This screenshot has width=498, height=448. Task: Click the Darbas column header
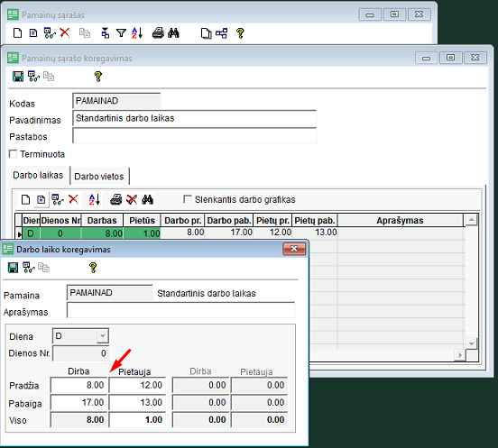[x=102, y=221]
